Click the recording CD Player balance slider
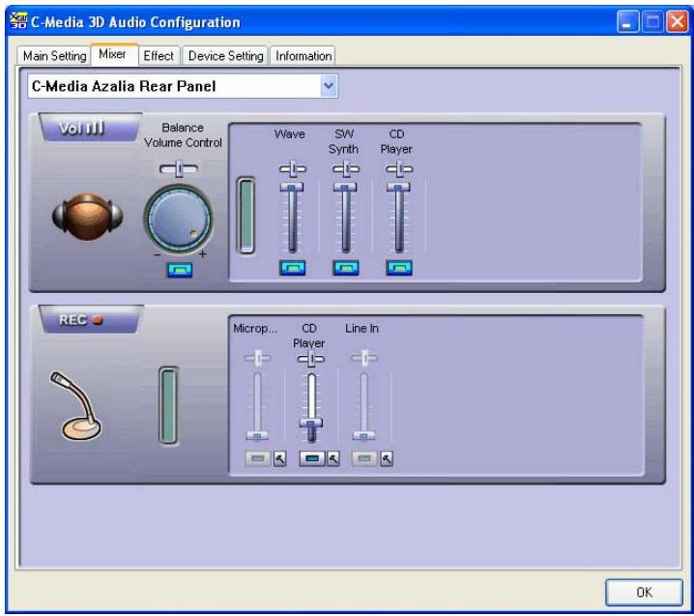This screenshot has height=616, width=694. click(310, 359)
